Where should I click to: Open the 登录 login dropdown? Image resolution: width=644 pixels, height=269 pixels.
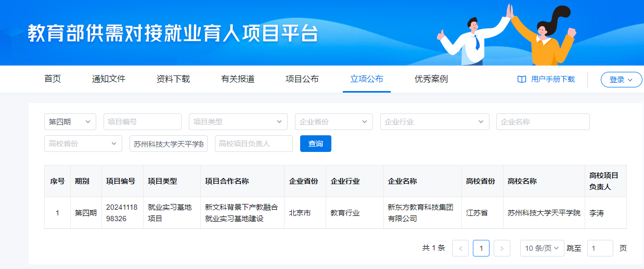(621, 80)
